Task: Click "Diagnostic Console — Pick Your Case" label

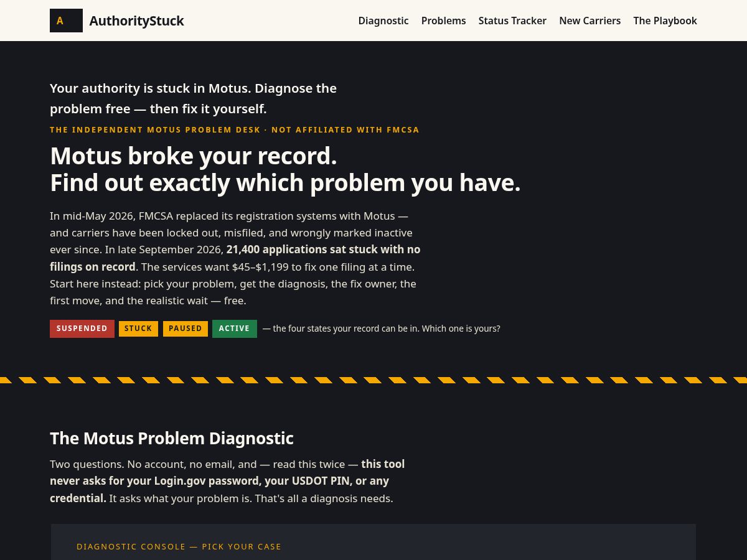Action: coord(179,546)
